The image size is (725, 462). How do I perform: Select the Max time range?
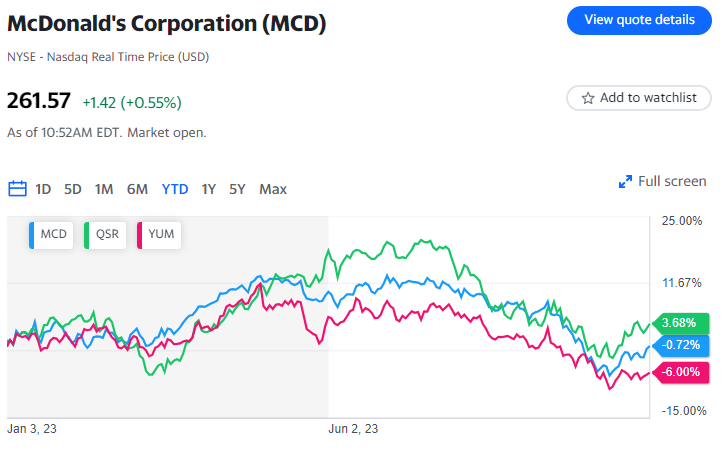273,189
